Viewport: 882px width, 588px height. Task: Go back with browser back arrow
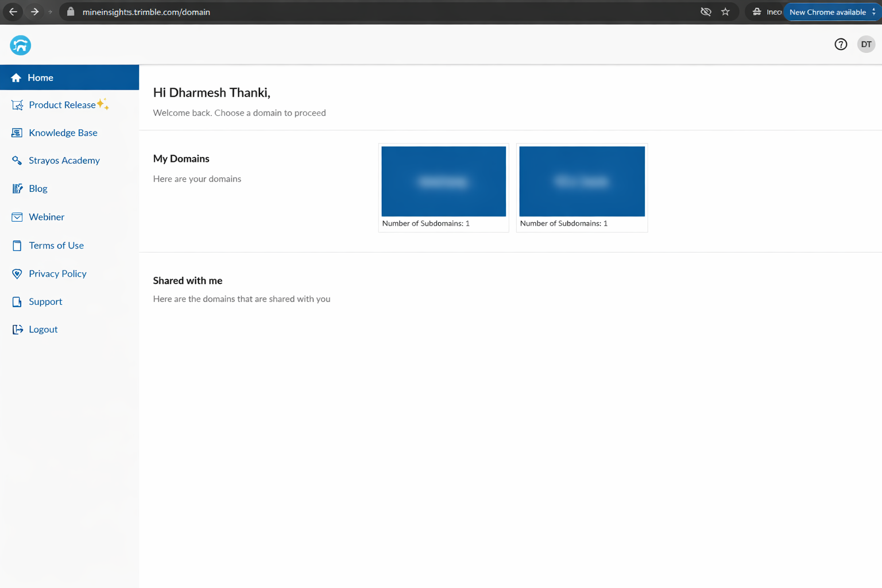(x=13, y=12)
